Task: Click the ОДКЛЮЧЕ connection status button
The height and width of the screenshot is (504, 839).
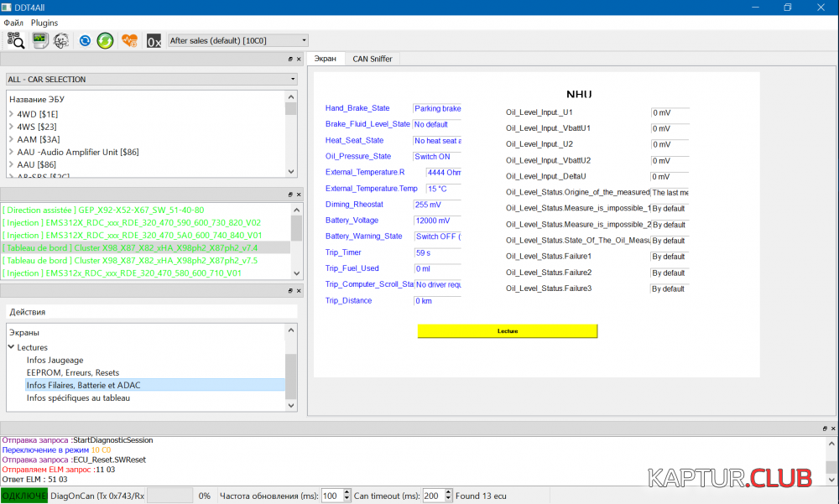Action: coord(24,496)
